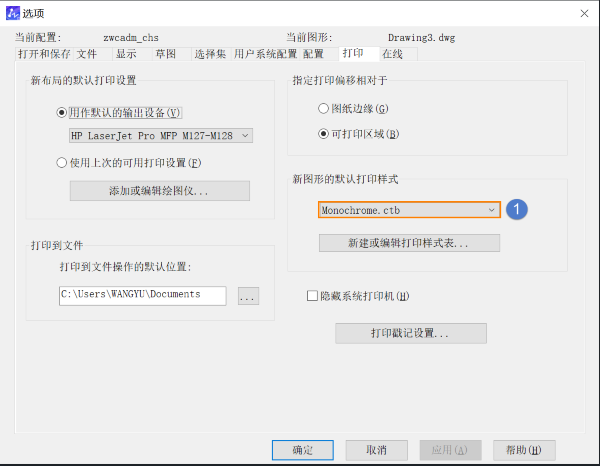Close the 选项 dialog window

(x=584, y=14)
